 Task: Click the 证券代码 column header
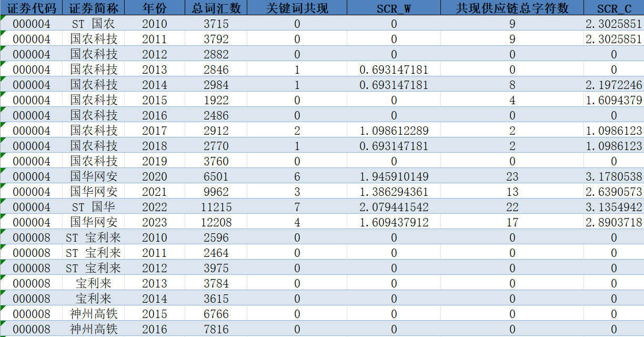point(31,8)
